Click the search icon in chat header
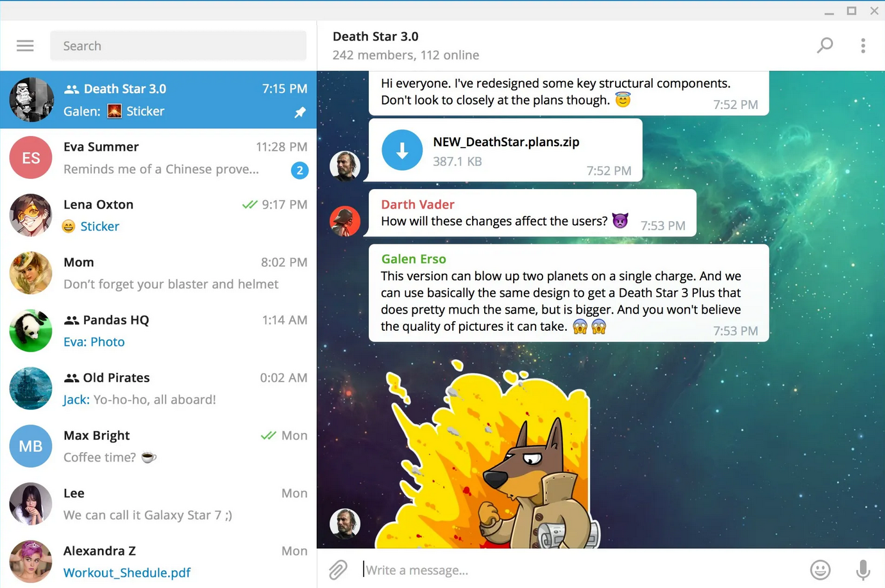 pyautogui.click(x=825, y=45)
